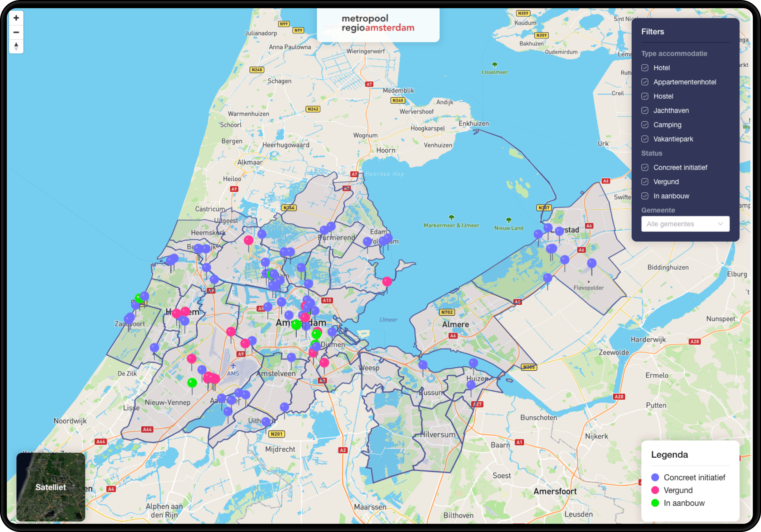The image size is (761, 532).
Task: Select the purple pin southwest of Haarlem near De Zilk
Action: pyautogui.click(x=154, y=348)
